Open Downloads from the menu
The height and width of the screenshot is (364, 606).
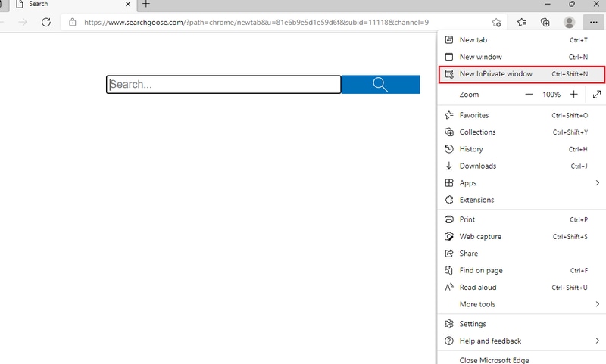coord(521,166)
